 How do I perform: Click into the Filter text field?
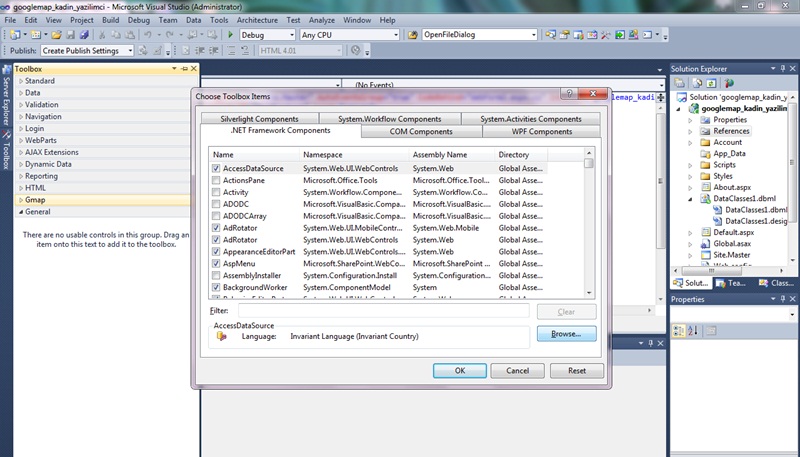(x=384, y=311)
